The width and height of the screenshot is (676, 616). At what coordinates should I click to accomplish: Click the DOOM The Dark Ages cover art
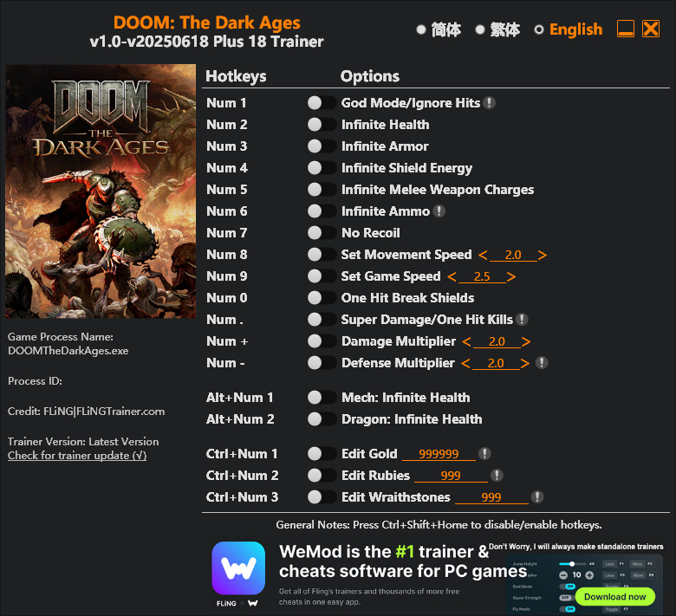coord(101,191)
